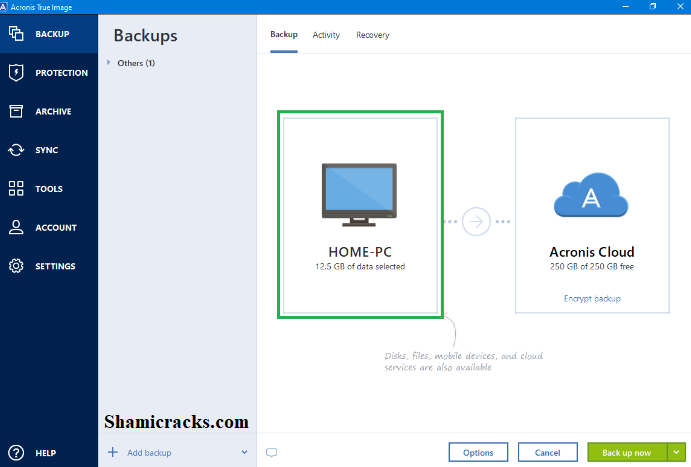
Task: Open the Add backup dropdown chevron
Action: click(x=245, y=452)
